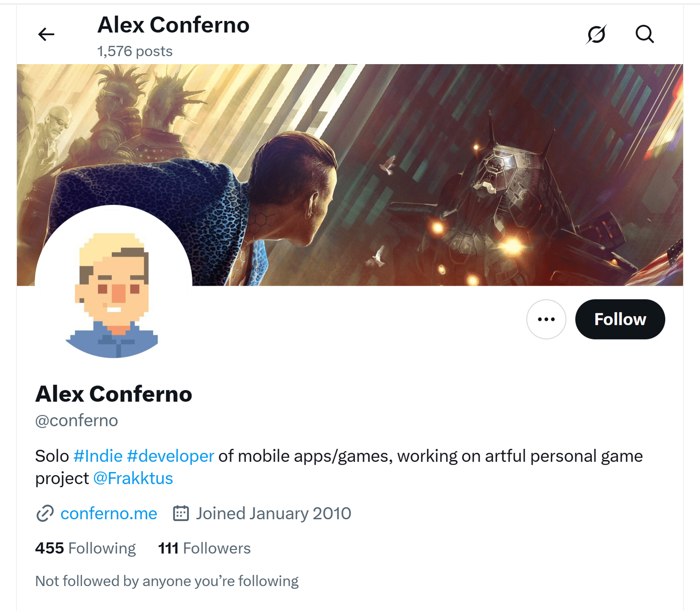This screenshot has width=700, height=611.
Task: Click the 1,576 posts count
Action: point(135,51)
